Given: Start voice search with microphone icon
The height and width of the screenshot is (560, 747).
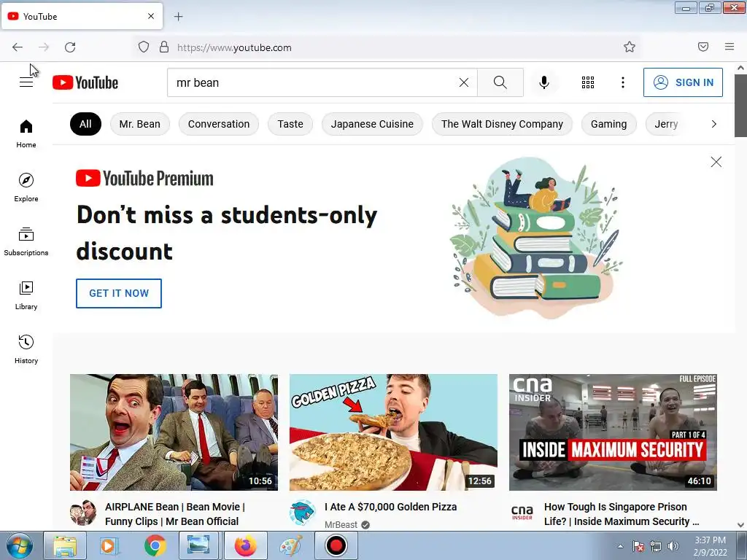Looking at the screenshot, I should 543,82.
